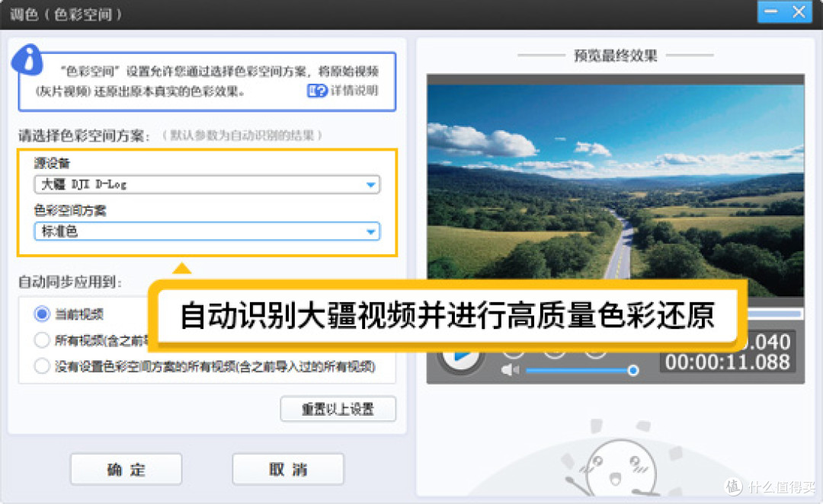Click the 00:00:11.088 duration readout
The height and width of the screenshot is (504, 823).
pos(728,362)
